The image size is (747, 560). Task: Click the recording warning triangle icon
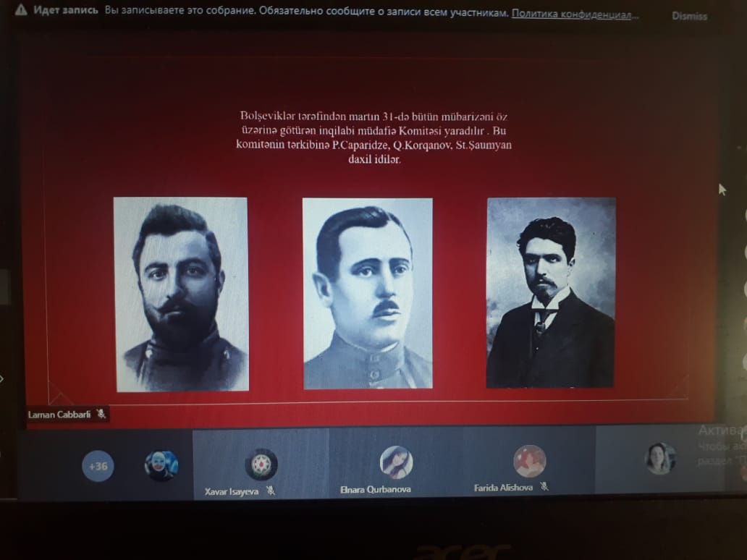[21, 9]
